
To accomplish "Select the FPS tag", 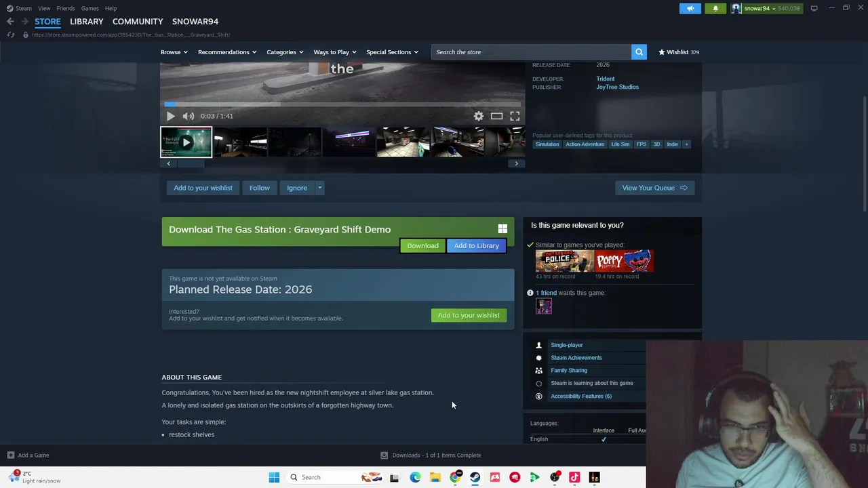I will click(x=641, y=144).
